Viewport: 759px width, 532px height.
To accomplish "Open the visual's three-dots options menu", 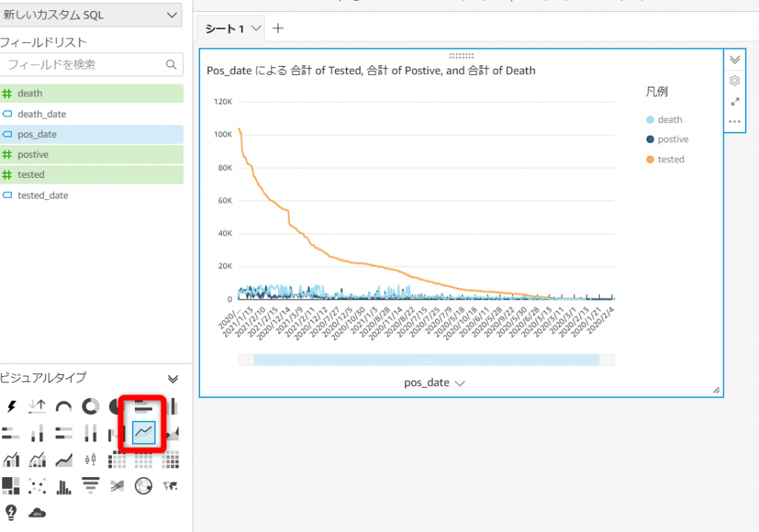I will 735,122.
